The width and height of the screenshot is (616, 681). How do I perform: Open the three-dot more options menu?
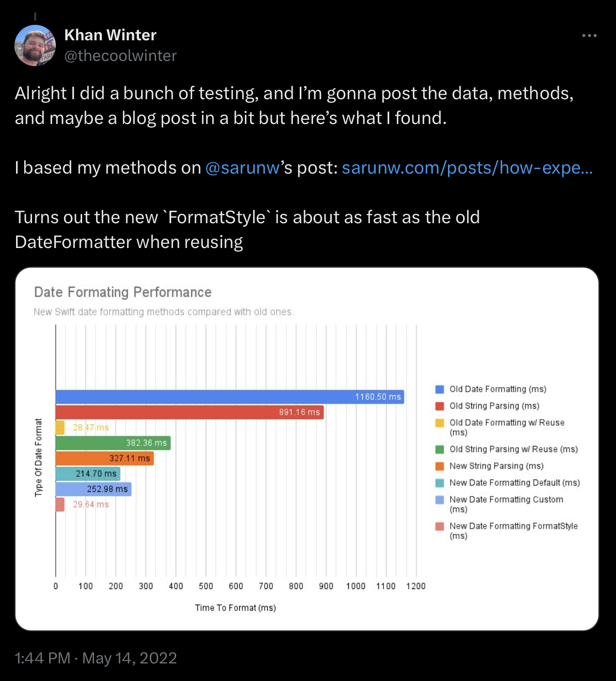[589, 36]
